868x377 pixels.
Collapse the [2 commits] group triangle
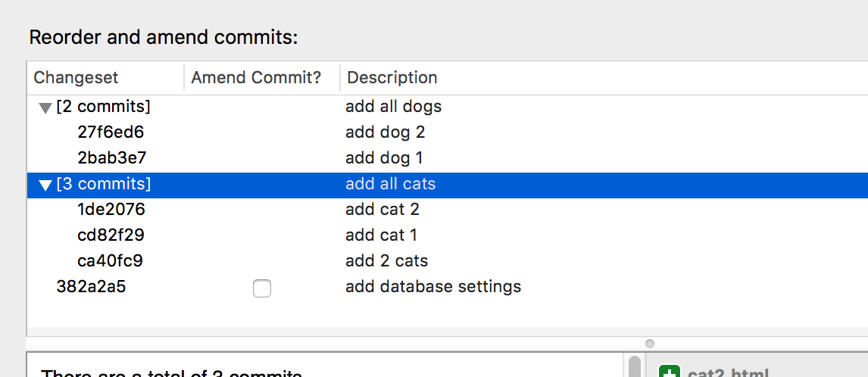click(x=45, y=108)
